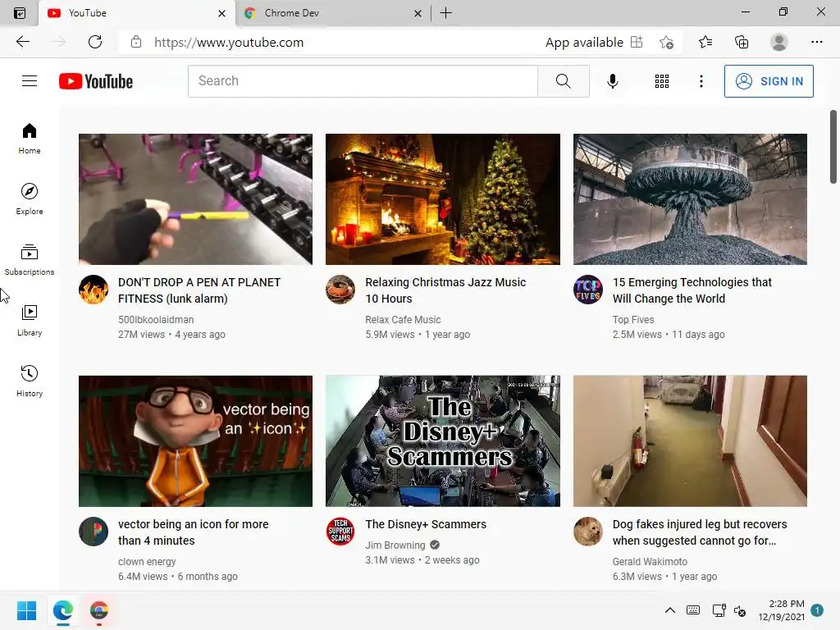Viewport: 840px width, 630px height.
Task: Open History in sidebar
Action: [x=30, y=381]
